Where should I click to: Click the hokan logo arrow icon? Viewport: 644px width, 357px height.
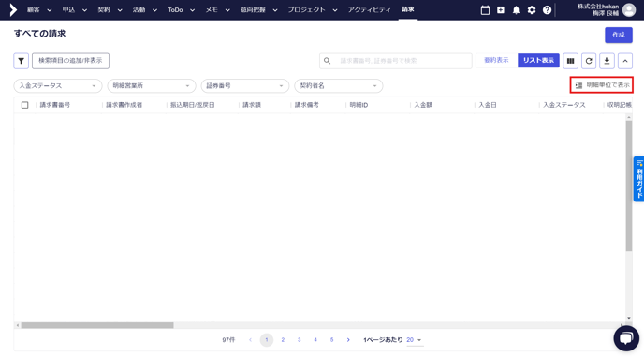(x=13, y=10)
